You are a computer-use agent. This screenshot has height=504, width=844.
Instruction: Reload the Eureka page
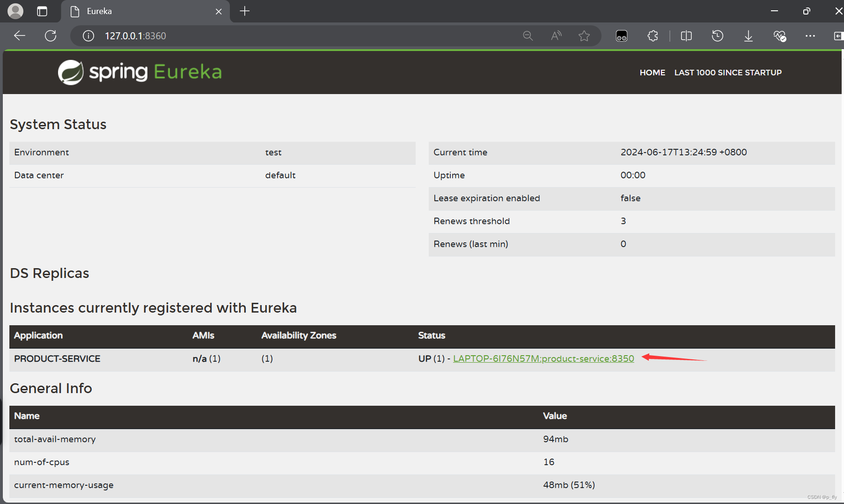coord(51,36)
